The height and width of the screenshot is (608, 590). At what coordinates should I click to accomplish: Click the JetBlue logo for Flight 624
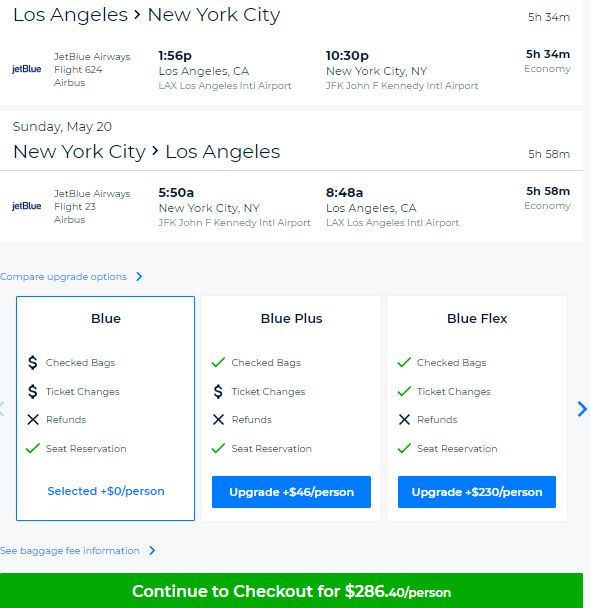(26, 69)
